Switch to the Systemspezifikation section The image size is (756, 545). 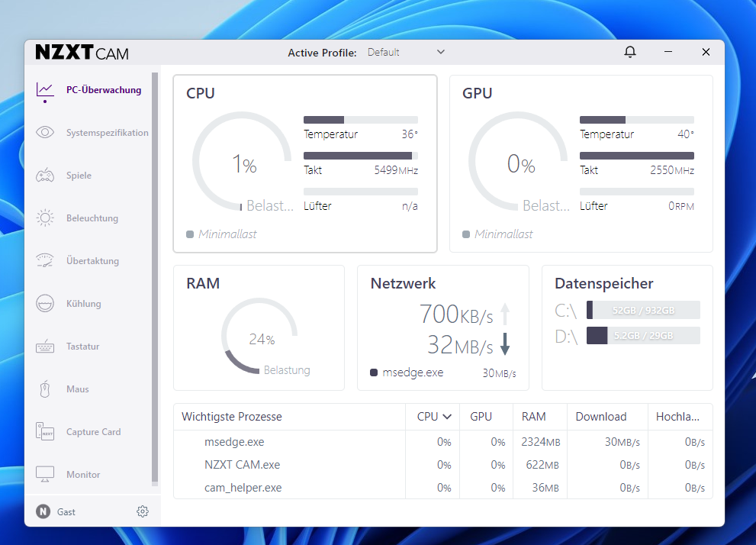(107, 133)
